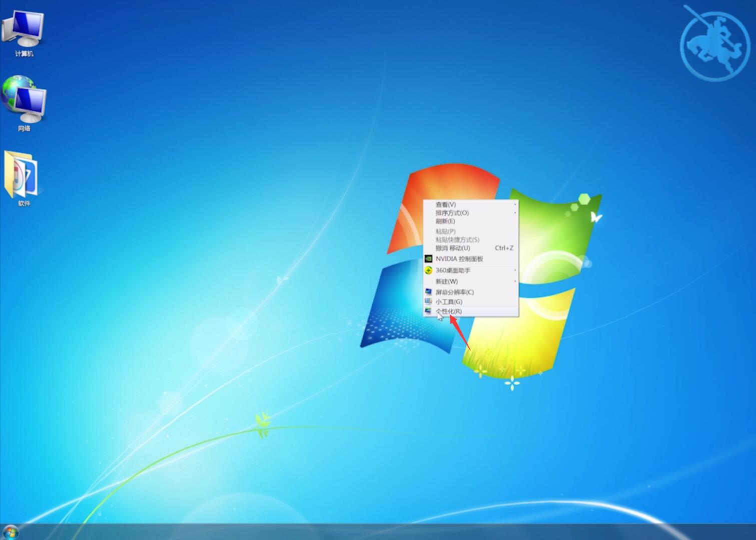Choose 撤消 移动(U) Ctrl+Z entry
The width and height of the screenshot is (756, 540).
pos(471,248)
